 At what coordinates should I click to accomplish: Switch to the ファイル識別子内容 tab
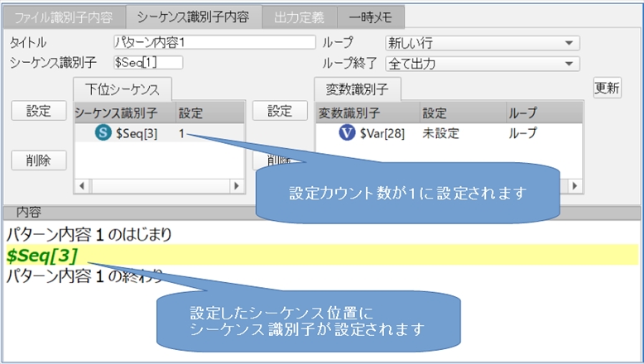[x=63, y=16]
